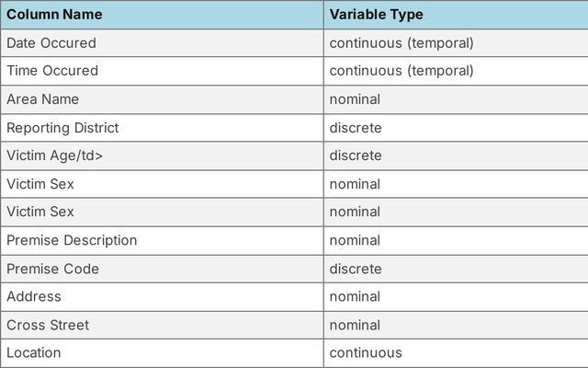Image resolution: width=588 pixels, height=368 pixels.
Task: Select the discrete value beside Premise Code
Action: (356, 269)
